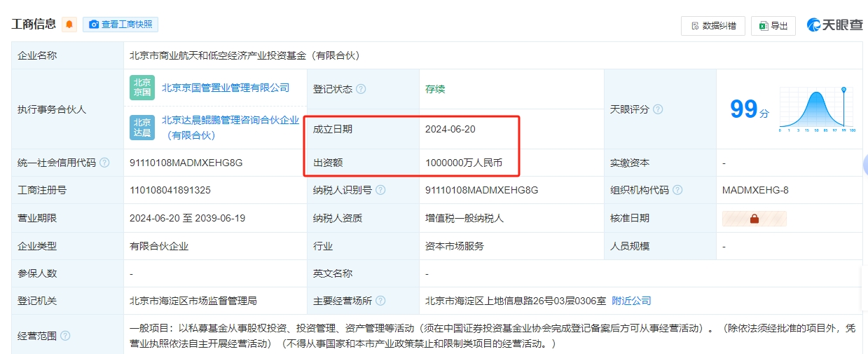Click 营业期限 value 2024-06-20 至 2039-06-19
The width and height of the screenshot is (868, 354).
pyautogui.click(x=187, y=218)
